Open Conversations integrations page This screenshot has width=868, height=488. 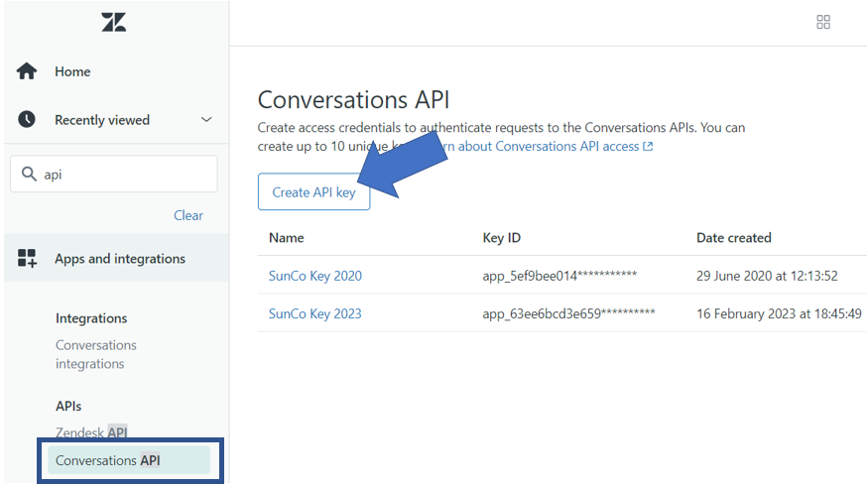pos(96,354)
